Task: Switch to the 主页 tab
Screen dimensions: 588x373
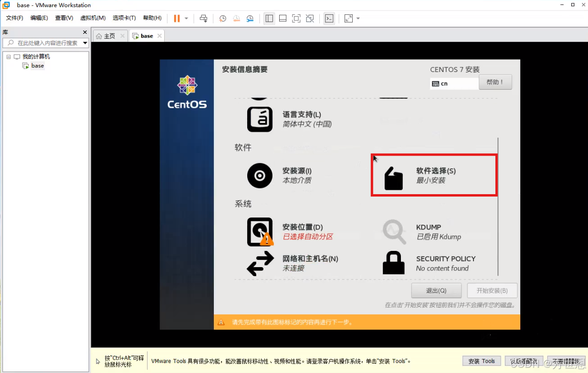Action: (x=109, y=36)
